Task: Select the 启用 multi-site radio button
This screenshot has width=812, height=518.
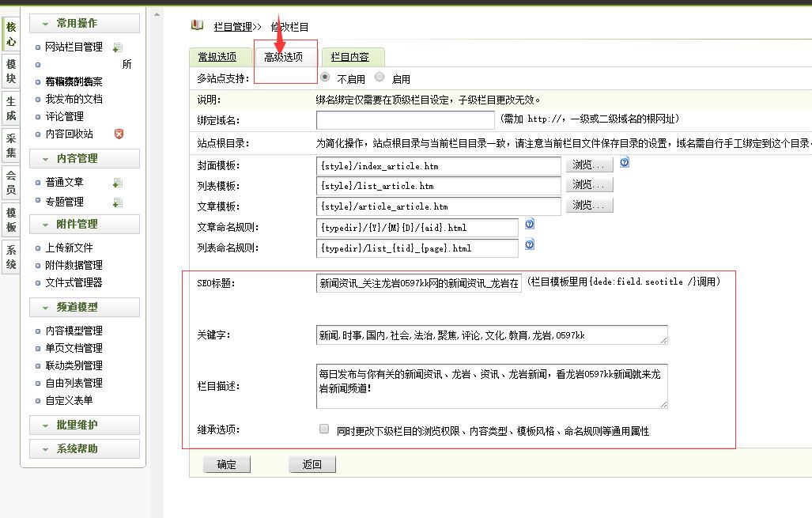Action: pos(380,78)
